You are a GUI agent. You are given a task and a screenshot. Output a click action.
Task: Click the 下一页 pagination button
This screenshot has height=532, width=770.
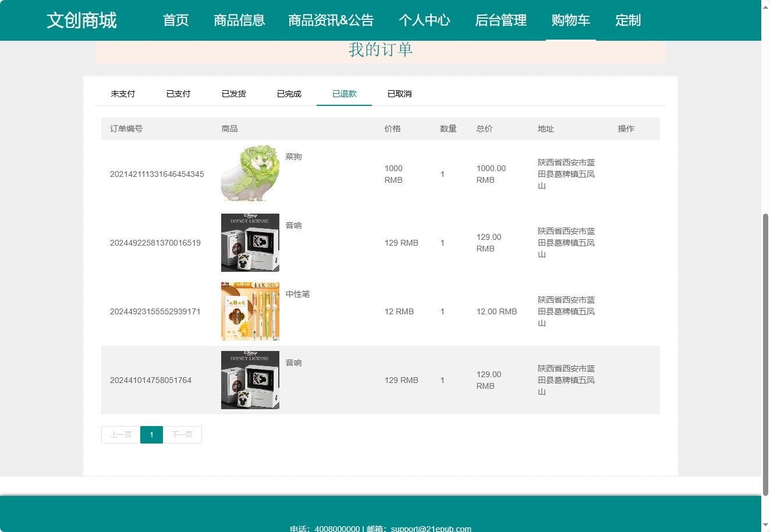182,434
